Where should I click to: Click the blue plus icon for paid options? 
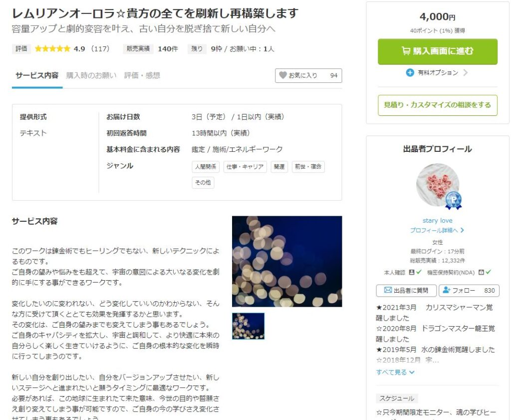point(410,72)
